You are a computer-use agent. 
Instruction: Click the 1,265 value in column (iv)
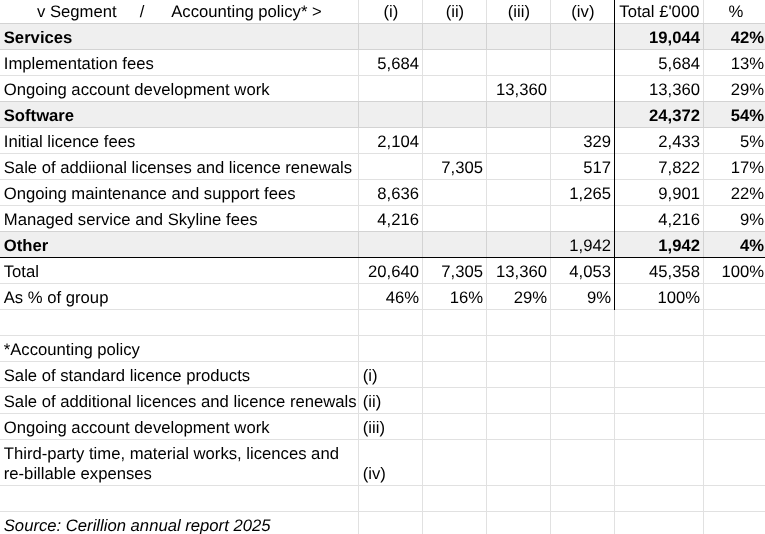(x=590, y=193)
